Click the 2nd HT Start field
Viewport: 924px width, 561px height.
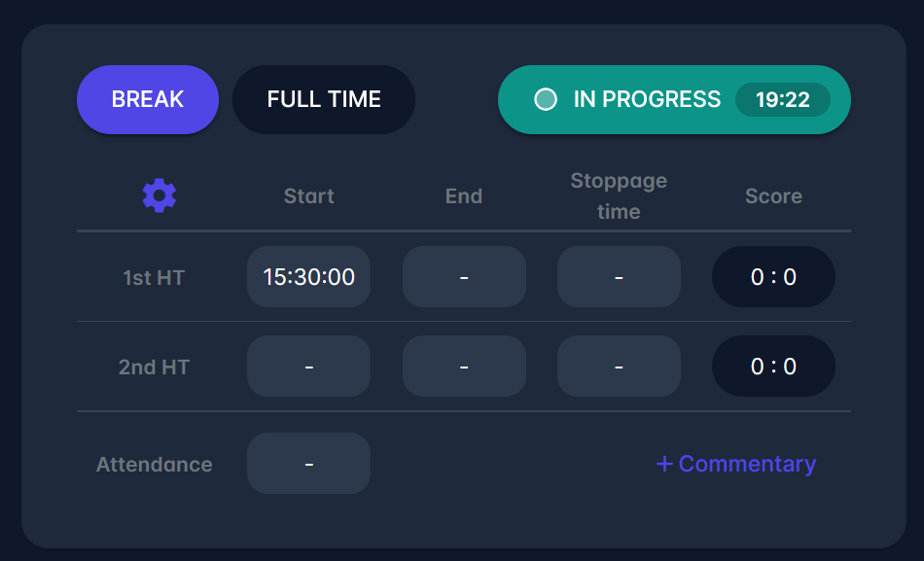[x=308, y=367]
